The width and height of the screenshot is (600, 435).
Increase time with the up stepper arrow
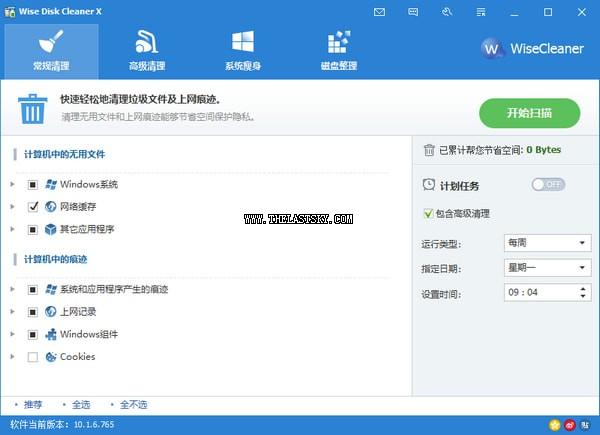[x=583, y=289]
